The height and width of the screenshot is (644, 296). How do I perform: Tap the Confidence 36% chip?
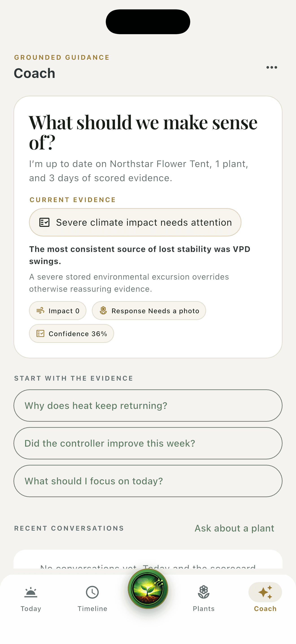tap(71, 333)
